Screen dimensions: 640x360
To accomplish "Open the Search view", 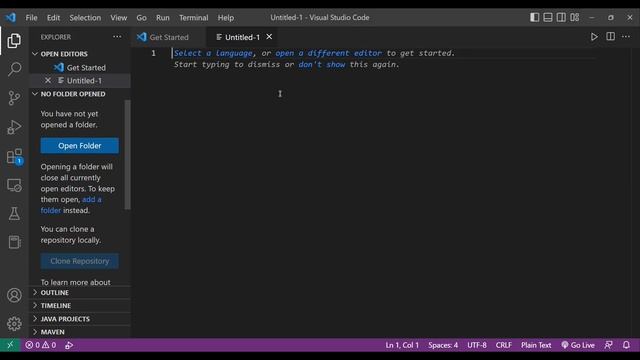I will coord(14,69).
